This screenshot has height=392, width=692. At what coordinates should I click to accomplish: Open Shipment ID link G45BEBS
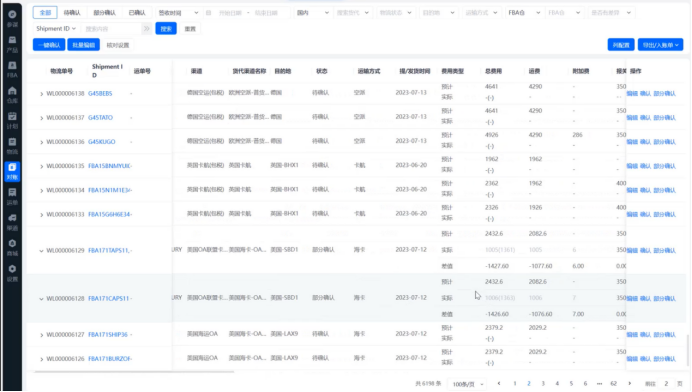[100, 94]
